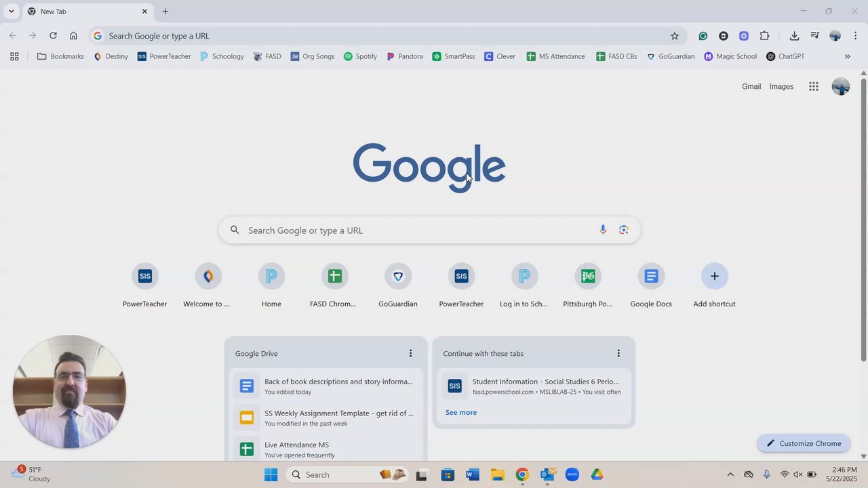Open the Grammarly extension

[703, 36]
